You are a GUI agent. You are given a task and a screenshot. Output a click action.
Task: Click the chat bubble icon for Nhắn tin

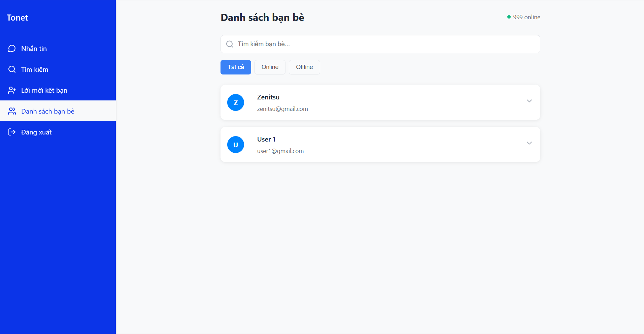click(x=12, y=49)
